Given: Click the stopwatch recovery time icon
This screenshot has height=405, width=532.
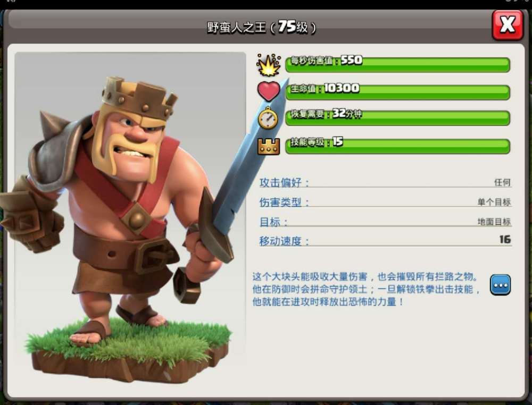Looking at the screenshot, I should 268,118.
